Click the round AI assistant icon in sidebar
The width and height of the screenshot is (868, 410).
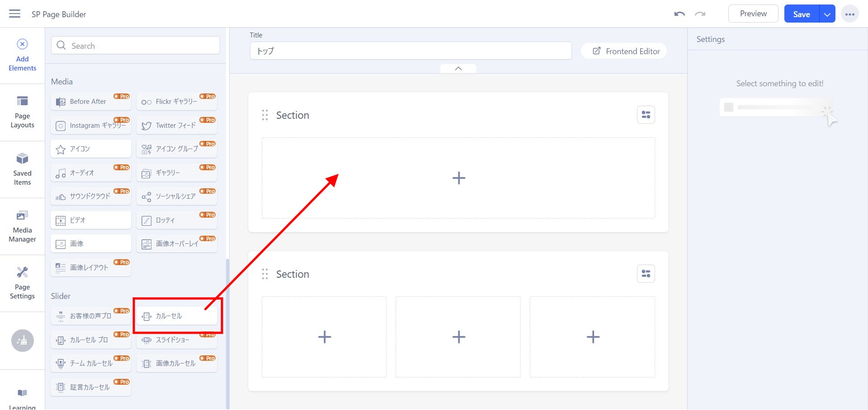[22, 340]
